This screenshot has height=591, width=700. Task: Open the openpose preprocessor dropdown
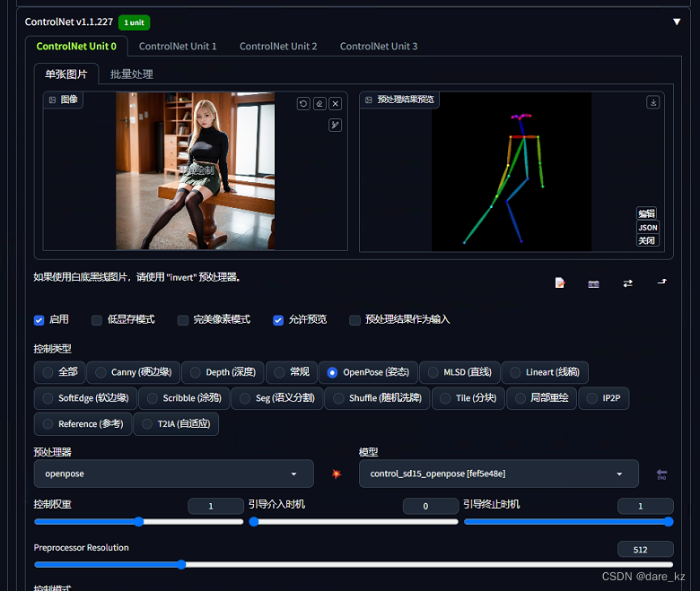(x=174, y=474)
